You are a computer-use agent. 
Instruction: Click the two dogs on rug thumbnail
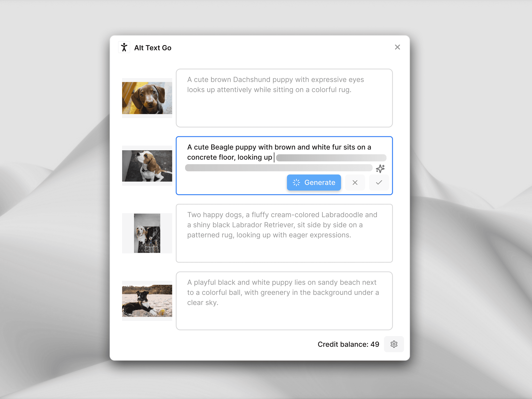click(x=147, y=233)
